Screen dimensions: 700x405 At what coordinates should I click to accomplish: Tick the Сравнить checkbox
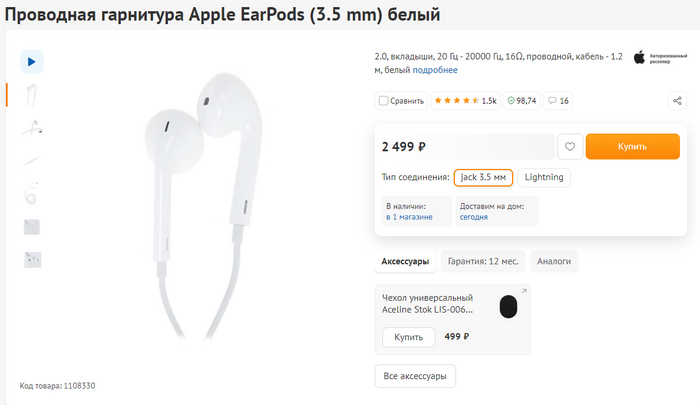point(384,101)
